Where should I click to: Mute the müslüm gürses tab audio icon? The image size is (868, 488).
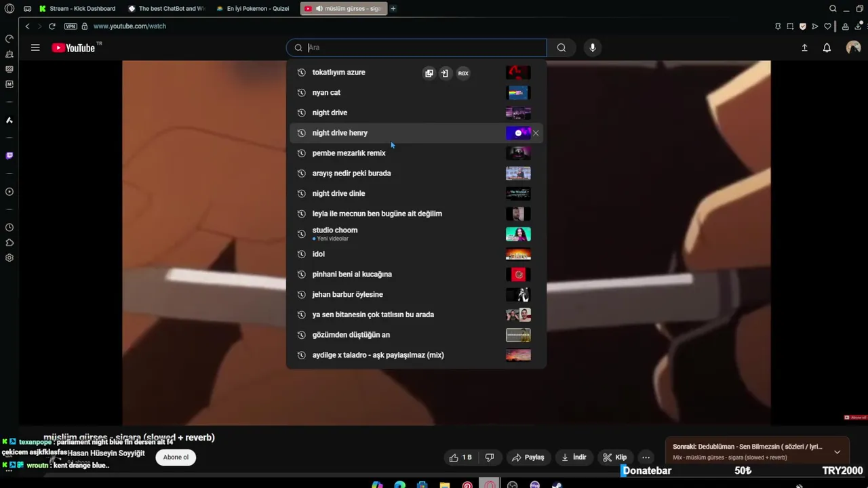[319, 9]
